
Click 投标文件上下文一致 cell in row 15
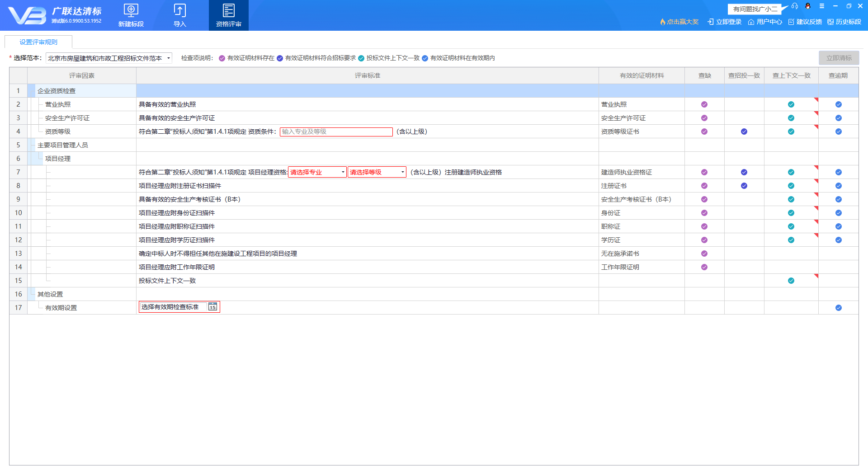click(x=368, y=281)
